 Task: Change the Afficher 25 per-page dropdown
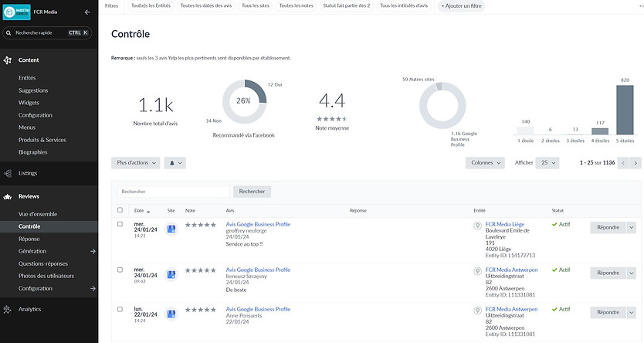(547, 163)
